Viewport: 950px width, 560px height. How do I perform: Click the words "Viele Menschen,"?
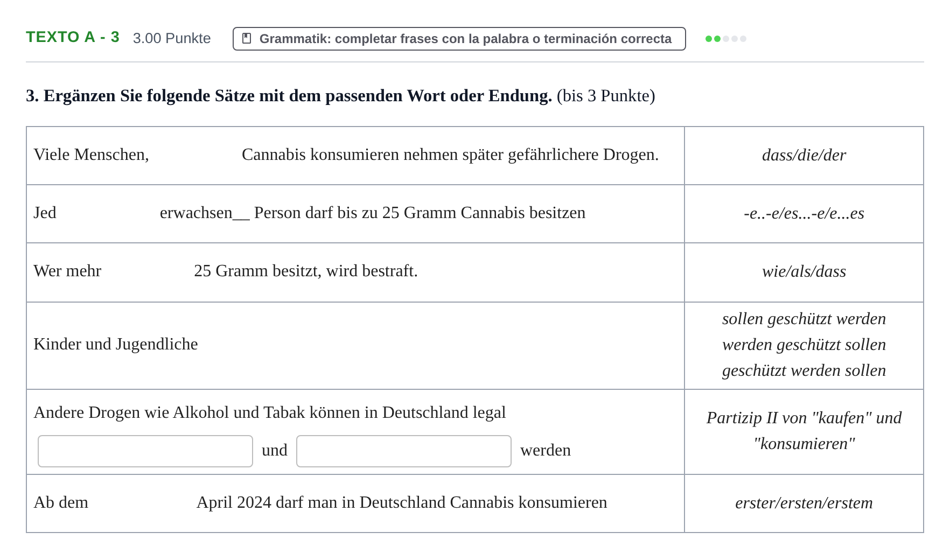[91, 155]
